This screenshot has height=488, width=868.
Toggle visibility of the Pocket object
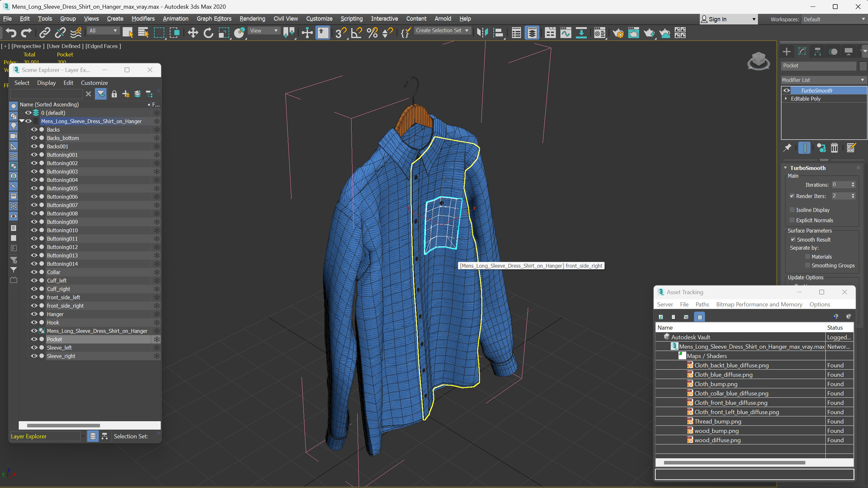34,339
